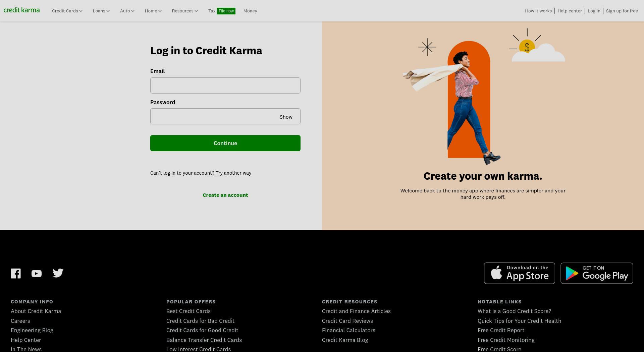Toggle password visibility with Show

[x=286, y=117]
